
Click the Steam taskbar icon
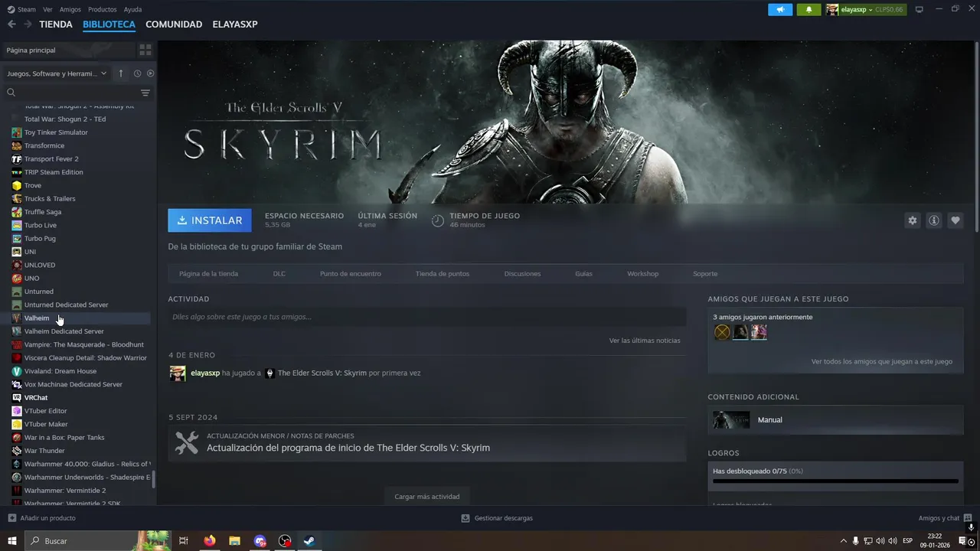coord(309,541)
